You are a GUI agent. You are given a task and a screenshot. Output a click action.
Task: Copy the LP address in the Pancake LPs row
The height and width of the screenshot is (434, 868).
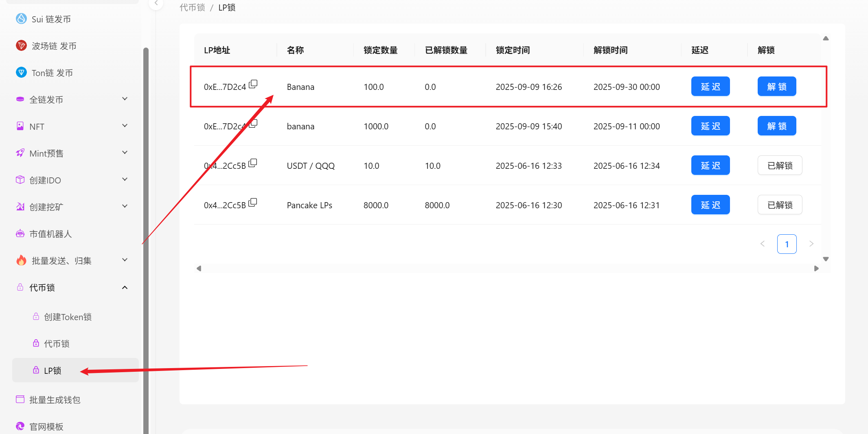point(253,203)
